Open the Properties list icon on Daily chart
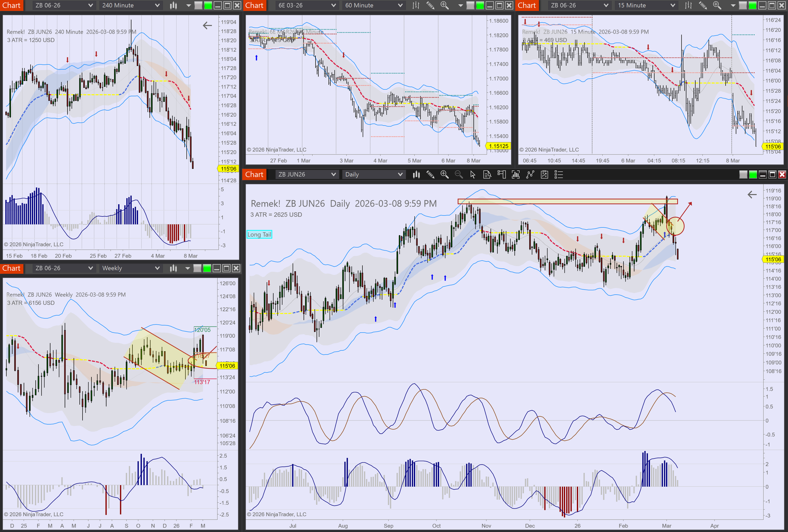This screenshot has width=788, height=532. pyautogui.click(x=559, y=175)
